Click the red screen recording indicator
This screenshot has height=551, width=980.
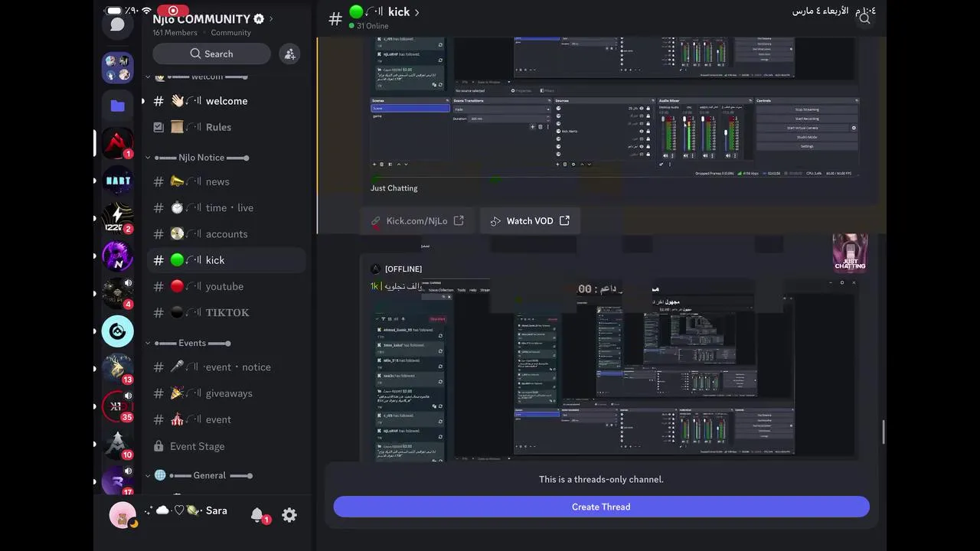tap(173, 11)
